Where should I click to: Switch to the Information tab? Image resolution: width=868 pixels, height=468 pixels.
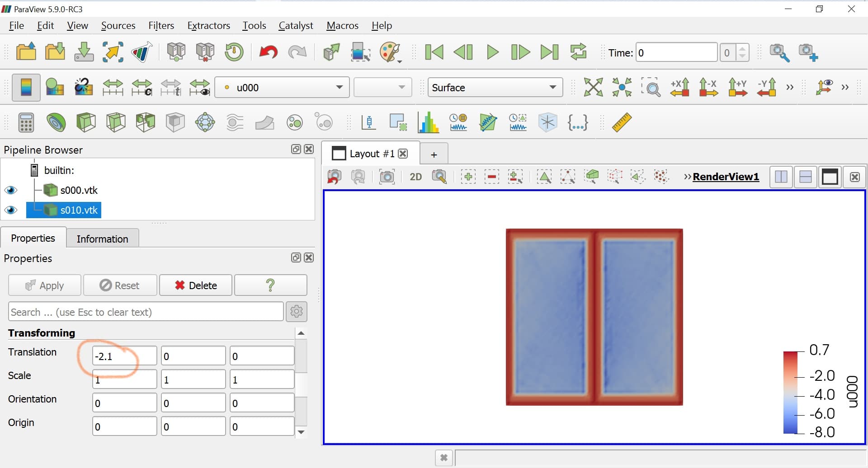(103, 239)
